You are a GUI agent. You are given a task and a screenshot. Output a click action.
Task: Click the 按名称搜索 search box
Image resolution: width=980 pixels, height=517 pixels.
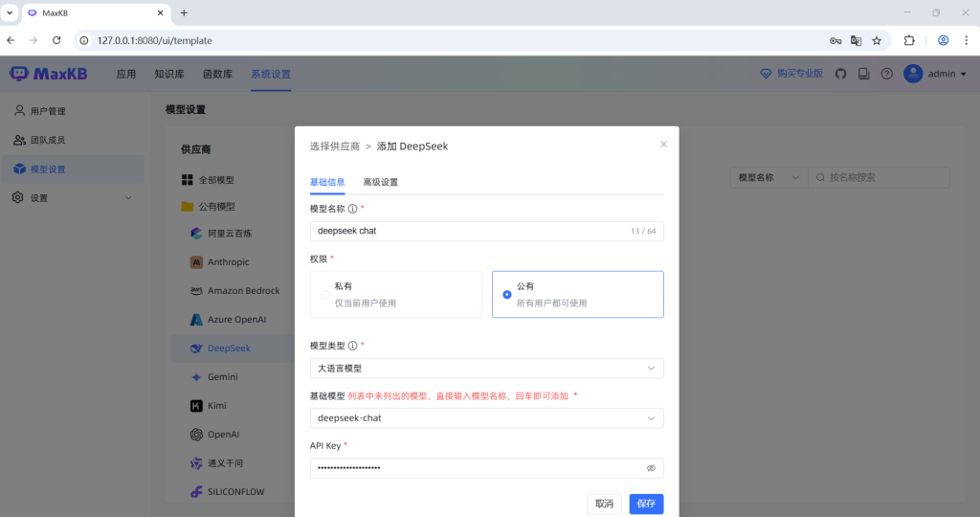coord(879,177)
